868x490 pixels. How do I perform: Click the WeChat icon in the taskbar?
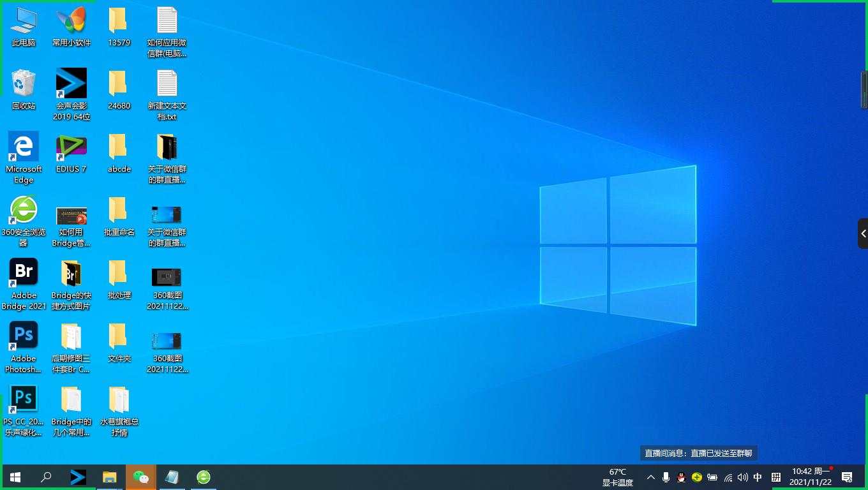point(140,477)
